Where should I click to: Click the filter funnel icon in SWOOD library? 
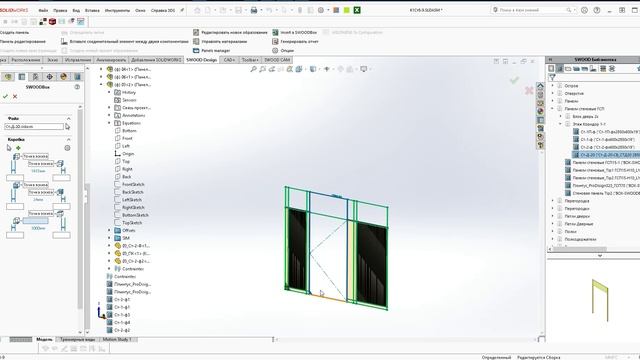552,78
